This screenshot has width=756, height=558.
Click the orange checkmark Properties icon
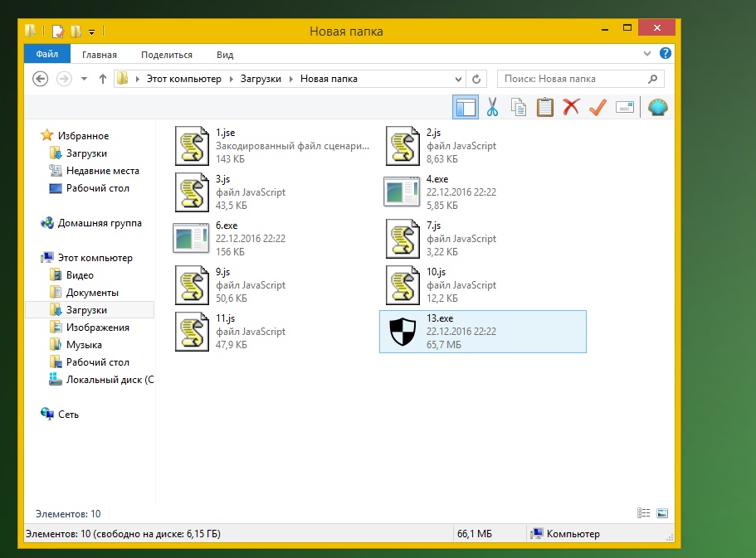(597, 107)
